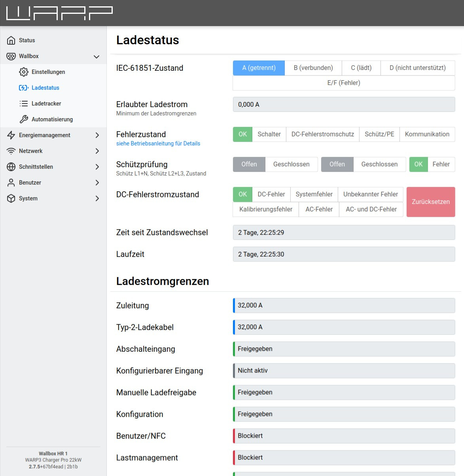Click the Ladetracker list icon
Viewport: 464px width, 476px height.
(24, 104)
